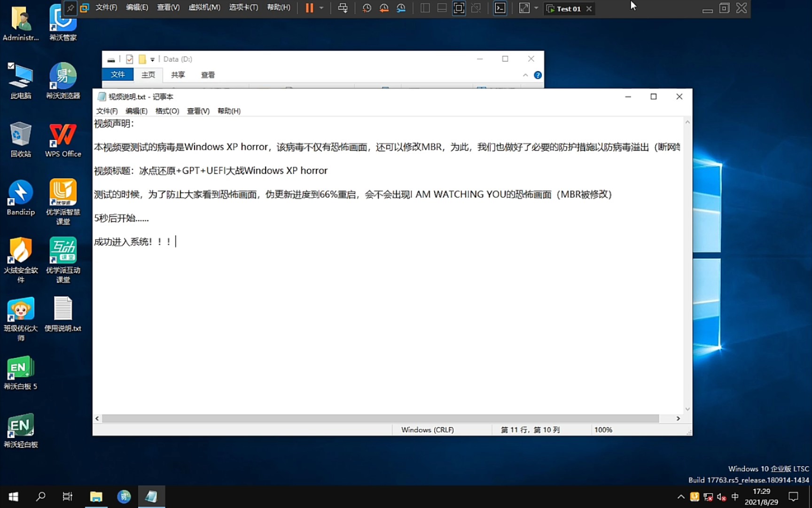
Task: Open 希沃管家 desktop shortcut
Action: click(63, 22)
